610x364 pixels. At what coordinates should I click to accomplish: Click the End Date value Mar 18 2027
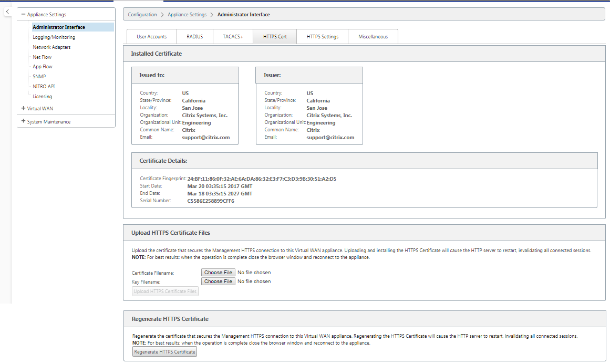(x=220, y=194)
